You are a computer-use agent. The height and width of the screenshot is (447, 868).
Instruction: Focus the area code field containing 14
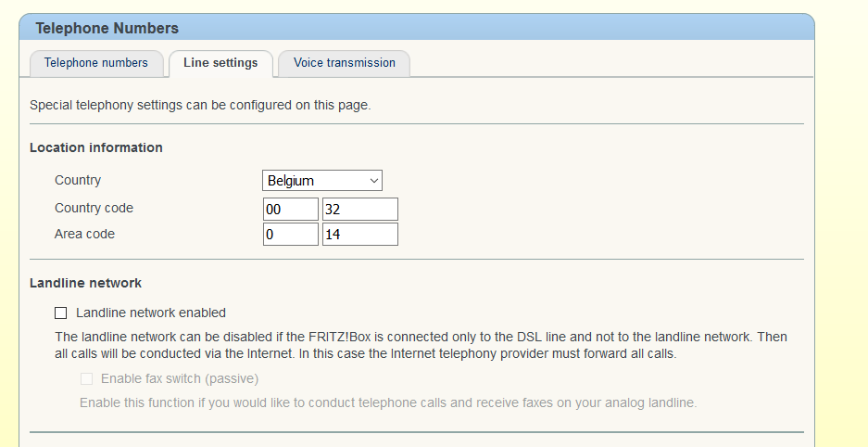pyautogui.click(x=359, y=235)
